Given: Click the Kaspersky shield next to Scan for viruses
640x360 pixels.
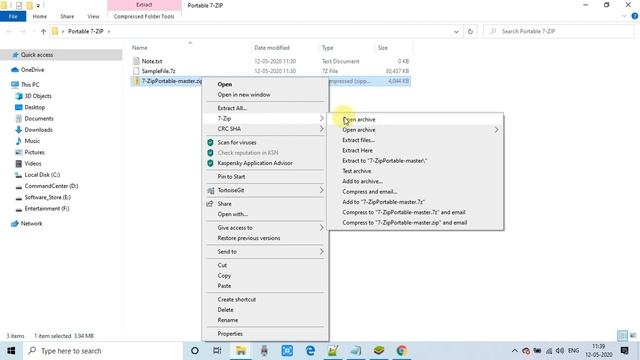Looking at the screenshot, I should click(x=210, y=142).
